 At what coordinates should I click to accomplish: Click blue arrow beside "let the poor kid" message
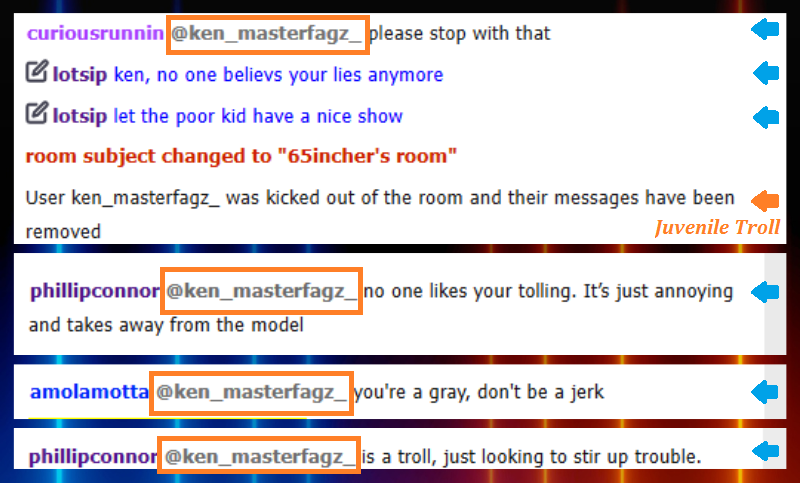[766, 117]
